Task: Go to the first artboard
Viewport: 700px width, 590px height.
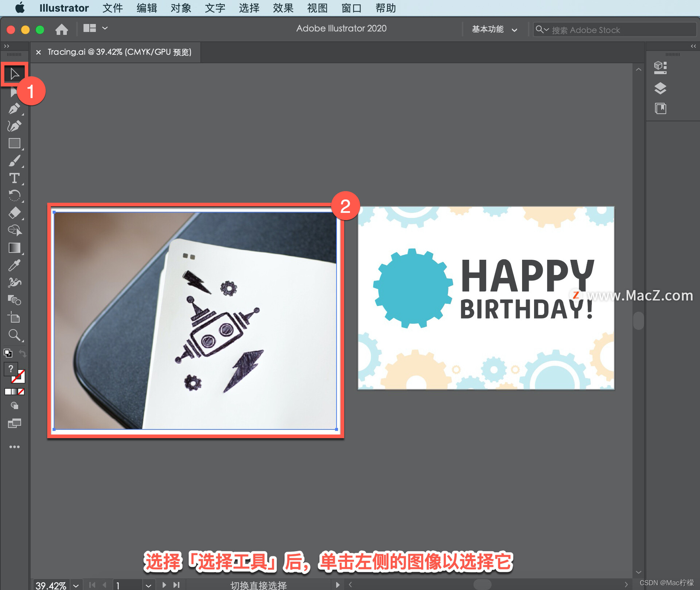Action: [x=92, y=585]
